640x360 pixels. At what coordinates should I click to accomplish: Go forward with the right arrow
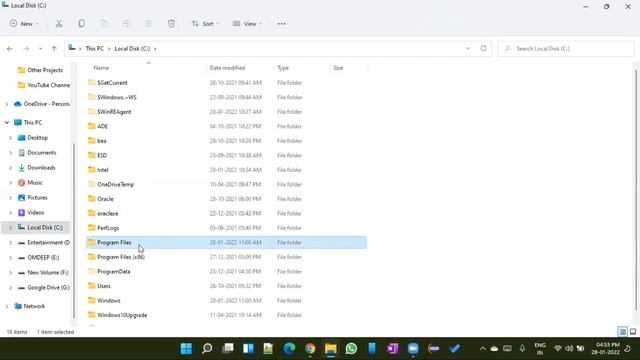[x=26, y=49]
